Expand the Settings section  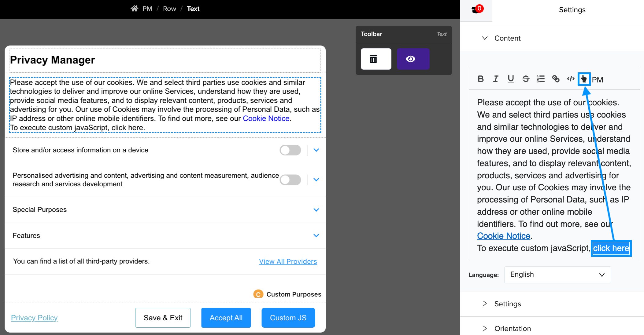[552, 304]
